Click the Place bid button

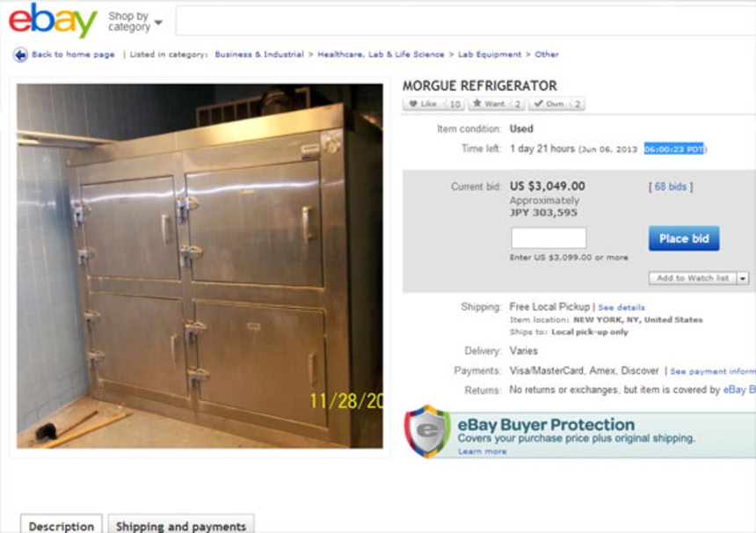684,238
